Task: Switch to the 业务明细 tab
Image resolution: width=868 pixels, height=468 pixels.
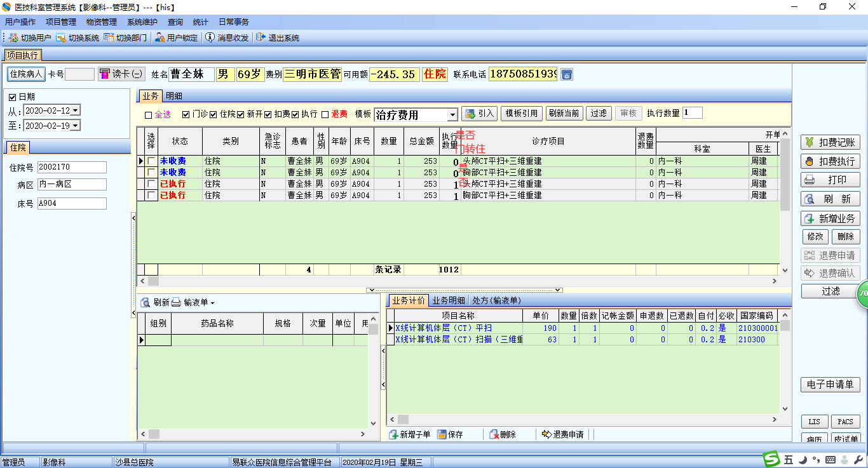Action: coord(449,300)
